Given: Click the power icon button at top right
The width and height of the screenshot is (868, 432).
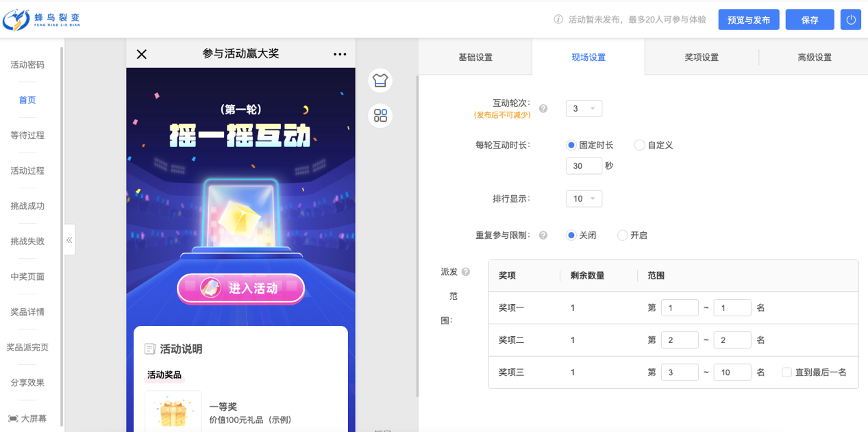Looking at the screenshot, I should click(x=851, y=20).
